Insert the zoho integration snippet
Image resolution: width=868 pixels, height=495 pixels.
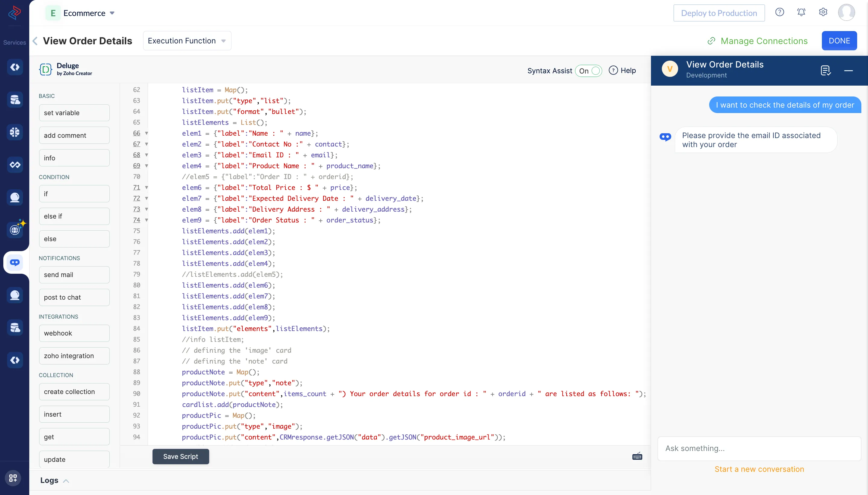(x=74, y=356)
